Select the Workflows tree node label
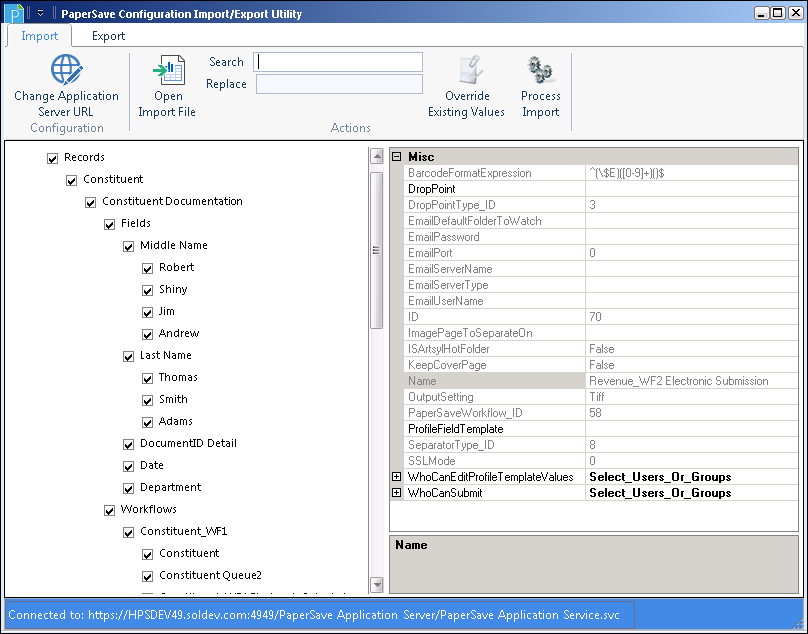Viewport: 808px width, 634px height. pyautogui.click(x=148, y=509)
